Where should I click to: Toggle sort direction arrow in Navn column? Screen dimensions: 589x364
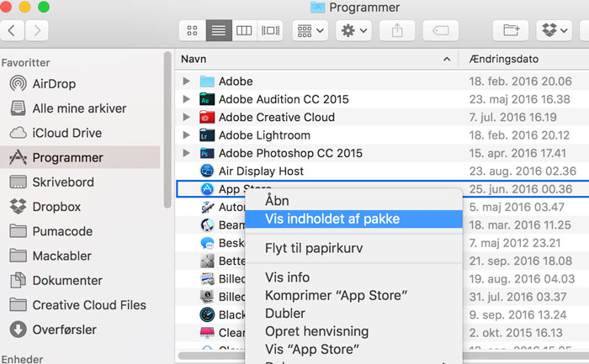coord(447,60)
